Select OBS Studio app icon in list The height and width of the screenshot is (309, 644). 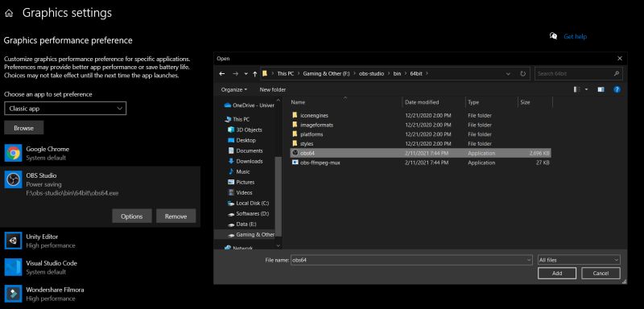coord(13,179)
